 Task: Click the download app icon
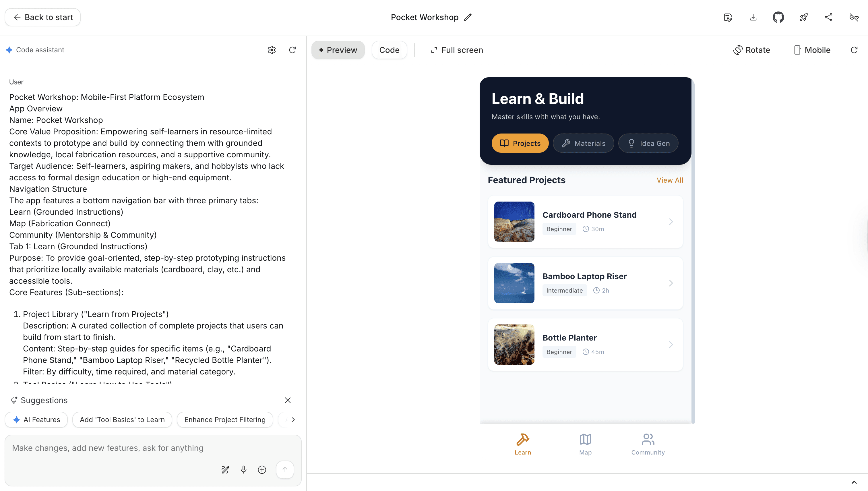(753, 17)
